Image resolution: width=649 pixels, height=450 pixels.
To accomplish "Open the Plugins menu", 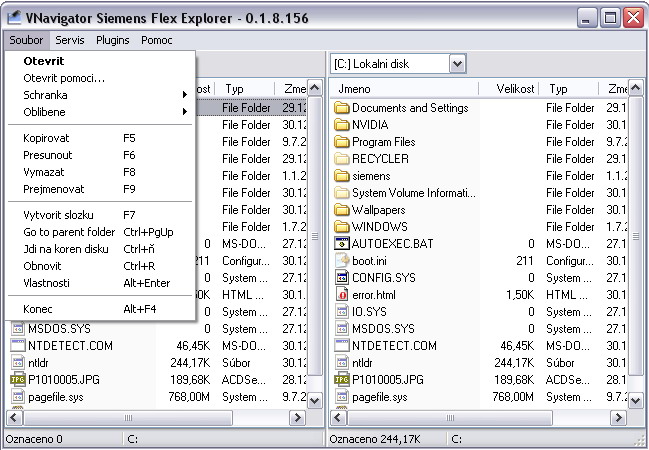I will coord(113,40).
